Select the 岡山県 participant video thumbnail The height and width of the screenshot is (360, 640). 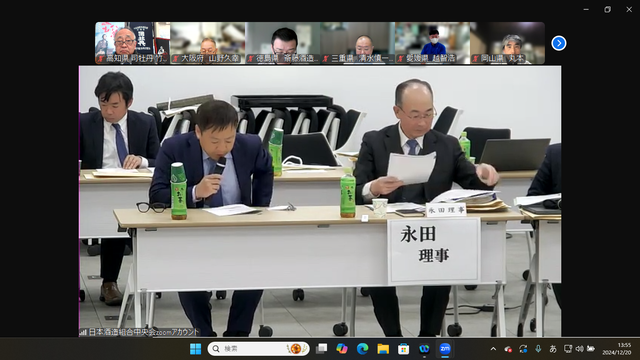click(x=507, y=43)
